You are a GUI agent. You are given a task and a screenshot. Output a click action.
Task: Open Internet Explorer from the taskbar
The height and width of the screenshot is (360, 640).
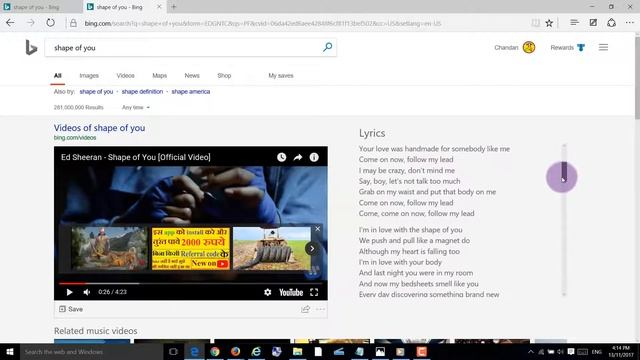(x=256, y=351)
